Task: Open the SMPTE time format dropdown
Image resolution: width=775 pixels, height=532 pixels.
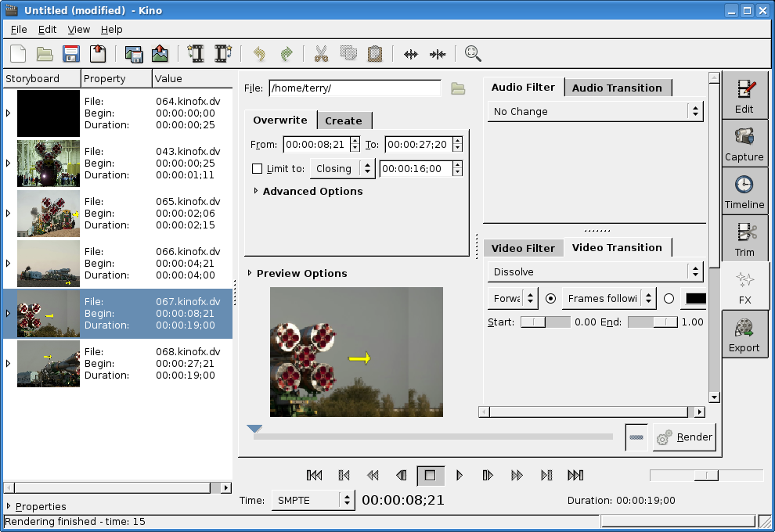Action: click(312, 500)
